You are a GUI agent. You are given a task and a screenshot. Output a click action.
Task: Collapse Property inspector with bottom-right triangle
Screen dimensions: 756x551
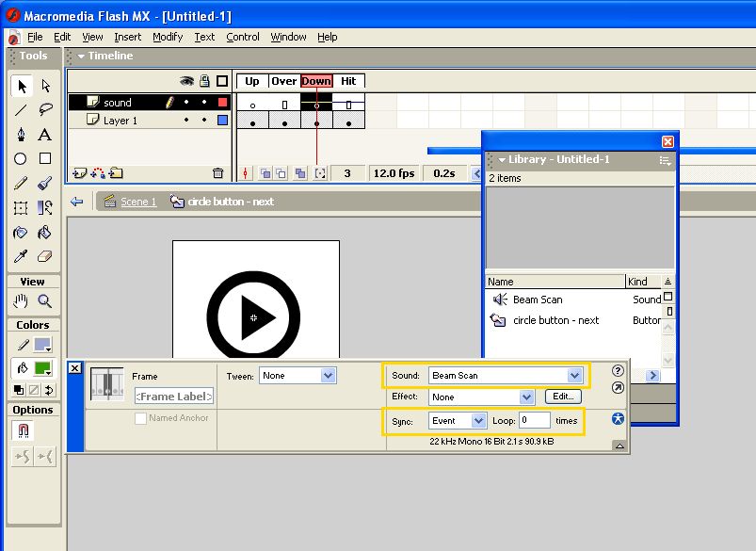point(619,446)
